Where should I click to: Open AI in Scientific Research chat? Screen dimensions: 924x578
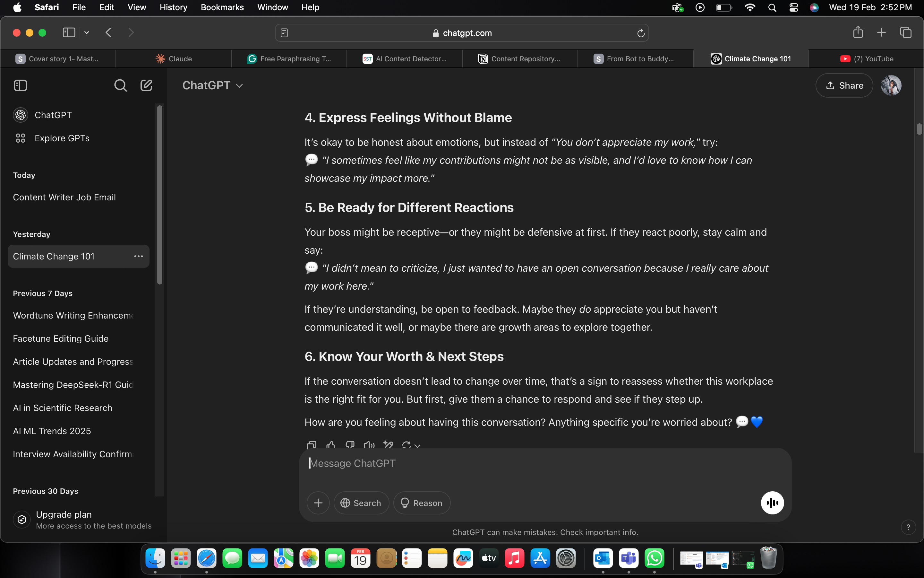coord(78,408)
